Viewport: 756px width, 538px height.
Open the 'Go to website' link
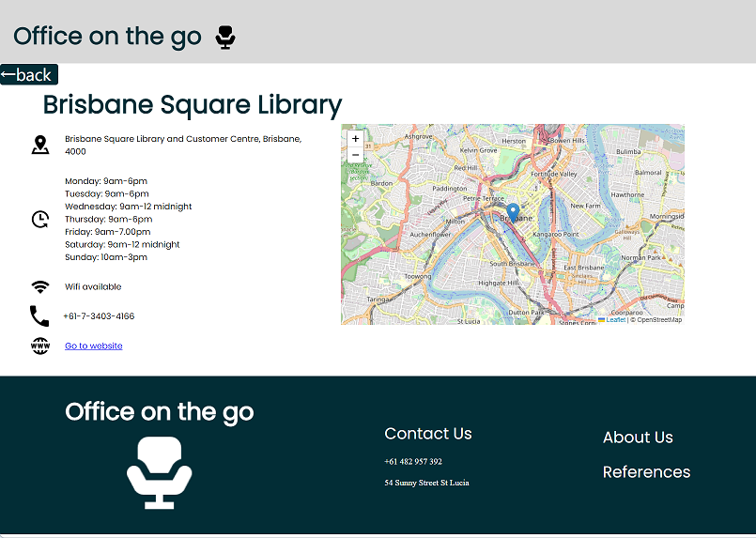(x=93, y=346)
